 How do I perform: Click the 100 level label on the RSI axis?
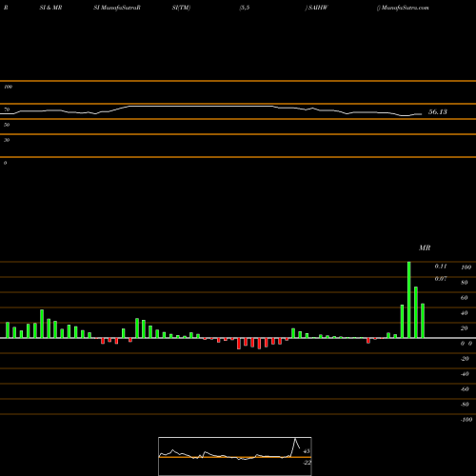9,87
